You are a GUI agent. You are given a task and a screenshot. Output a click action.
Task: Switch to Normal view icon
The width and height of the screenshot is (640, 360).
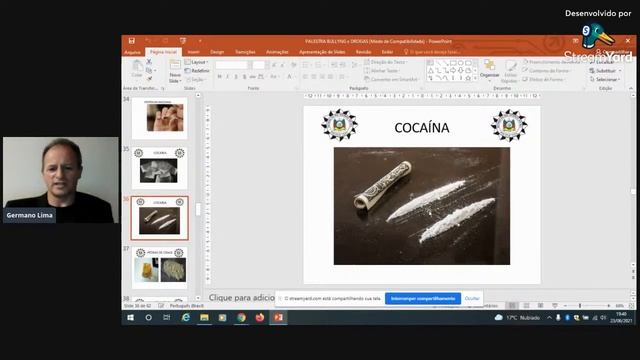512,306
